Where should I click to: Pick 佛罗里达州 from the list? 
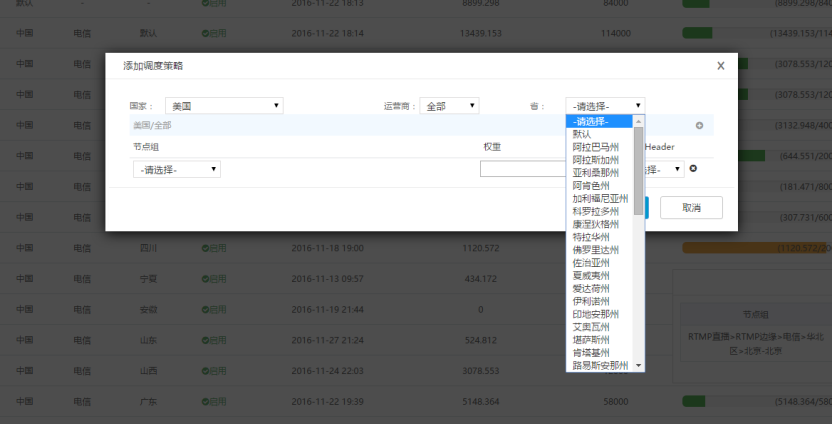[x=600, y=250]
